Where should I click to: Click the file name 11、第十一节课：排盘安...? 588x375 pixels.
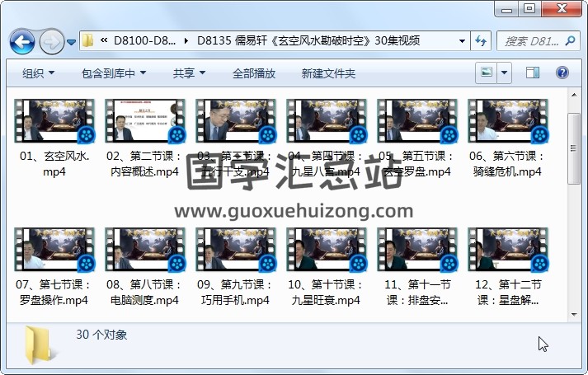pyautogui.click(x=417, y=293)
